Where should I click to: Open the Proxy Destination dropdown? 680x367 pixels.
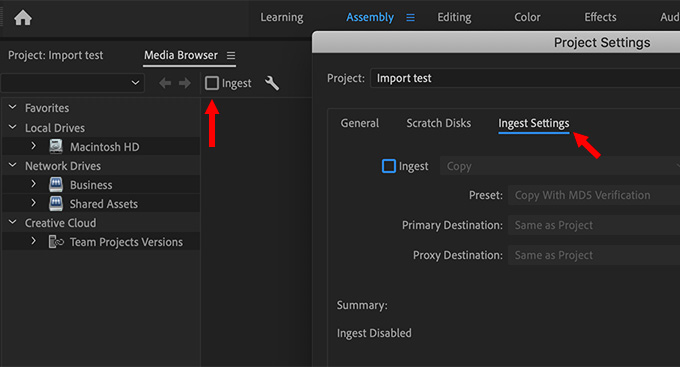(x=594, y=255)
